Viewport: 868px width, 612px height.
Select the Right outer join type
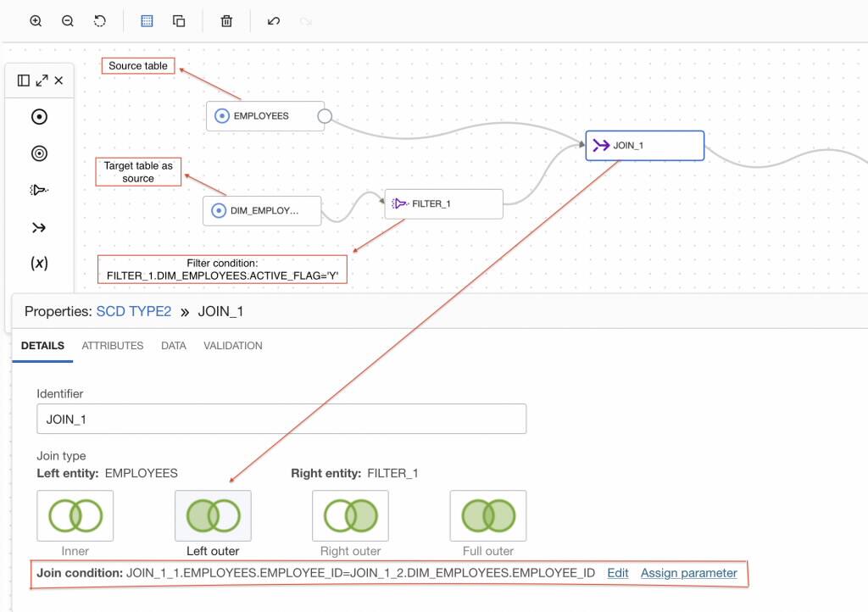pyautogui.click(x=350, y=515)
